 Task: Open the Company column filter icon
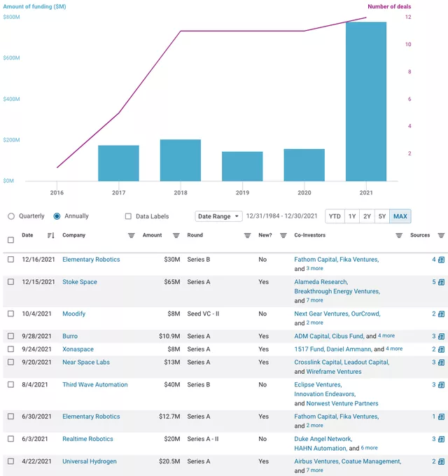(x=131, y=235)
